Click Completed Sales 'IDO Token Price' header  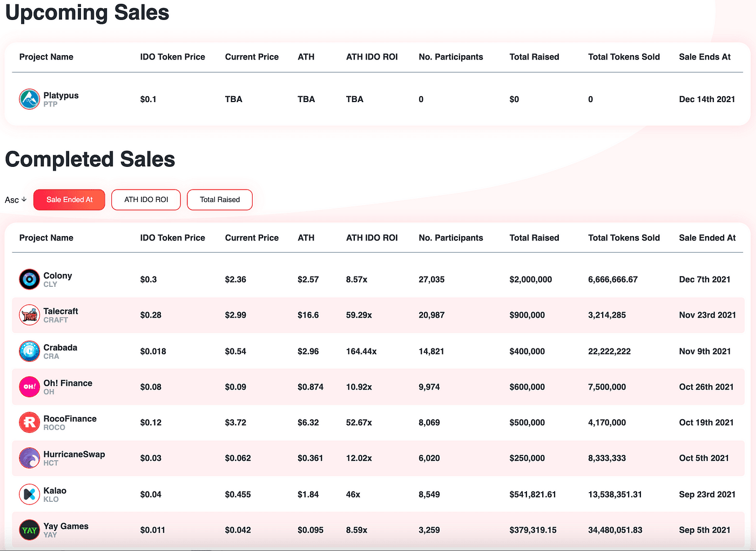click(173, 238)
